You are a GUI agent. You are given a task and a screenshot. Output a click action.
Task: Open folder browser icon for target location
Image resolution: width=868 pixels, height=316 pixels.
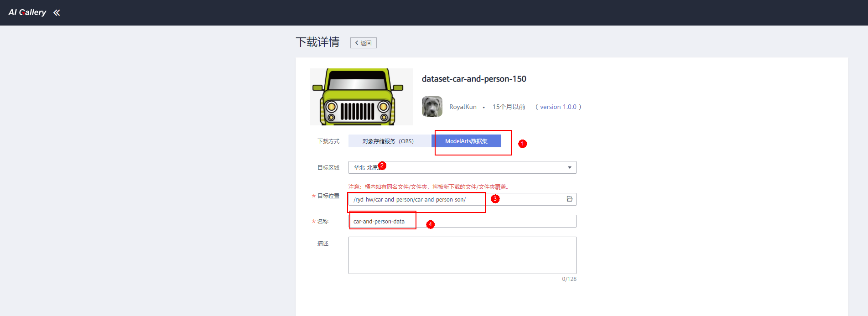[x=569, y=199]
